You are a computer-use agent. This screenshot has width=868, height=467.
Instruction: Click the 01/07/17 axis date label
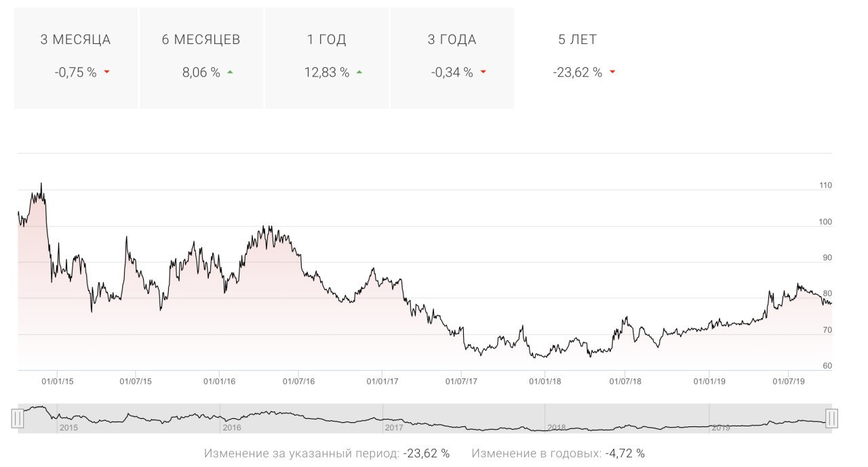[x=461, y=381]
